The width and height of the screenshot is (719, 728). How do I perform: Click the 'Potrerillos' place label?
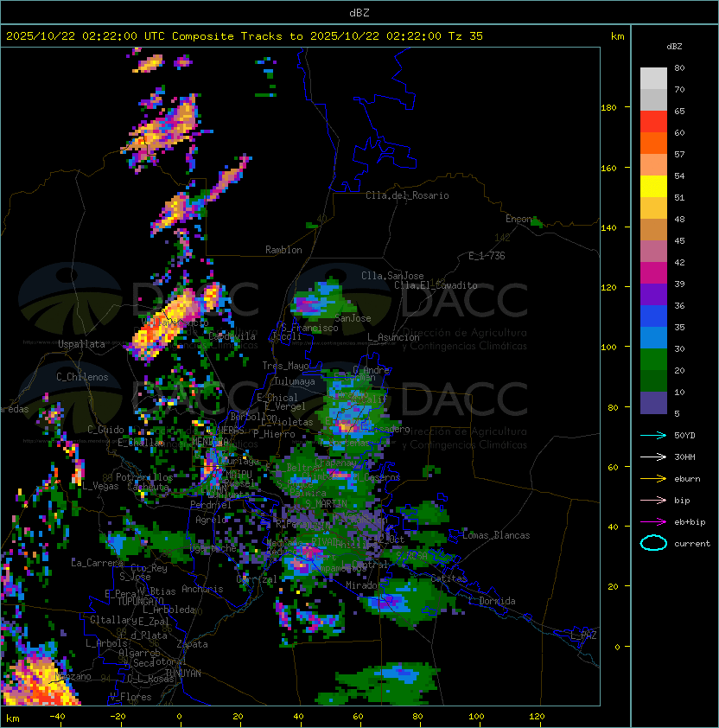tap(144, 477)
